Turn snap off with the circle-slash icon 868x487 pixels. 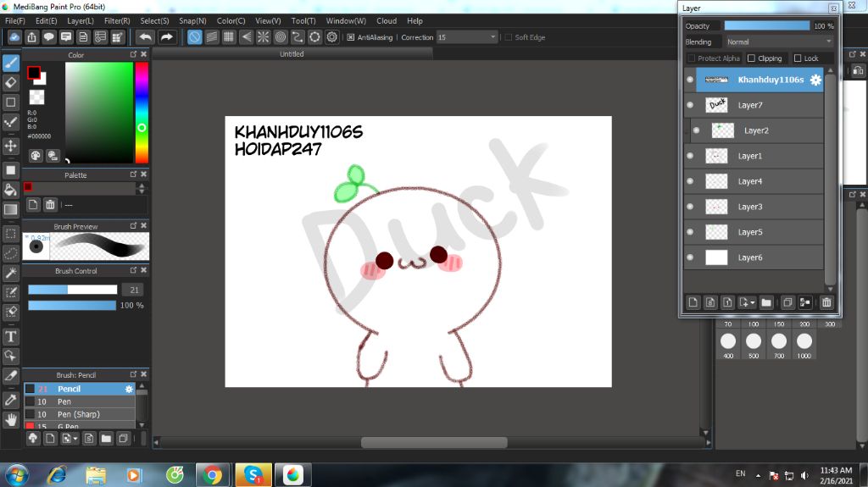tap(194, 37)
